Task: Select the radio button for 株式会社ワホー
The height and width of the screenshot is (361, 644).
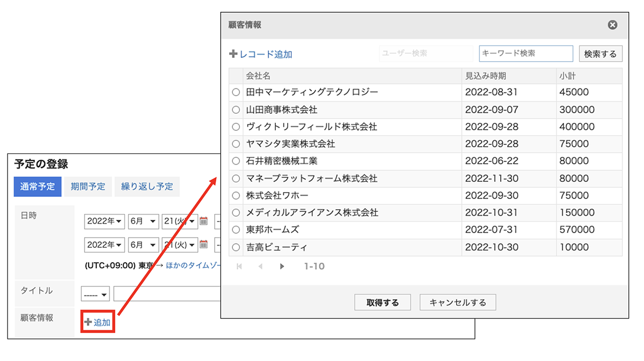Action: (x=236, y=195)
